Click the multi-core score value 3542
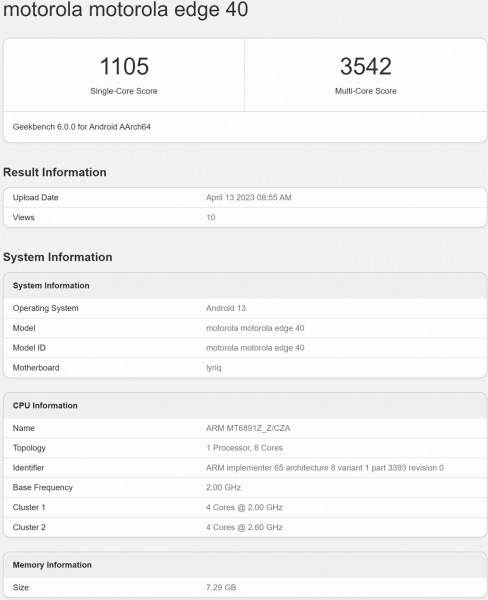 [x=366, y=66]
